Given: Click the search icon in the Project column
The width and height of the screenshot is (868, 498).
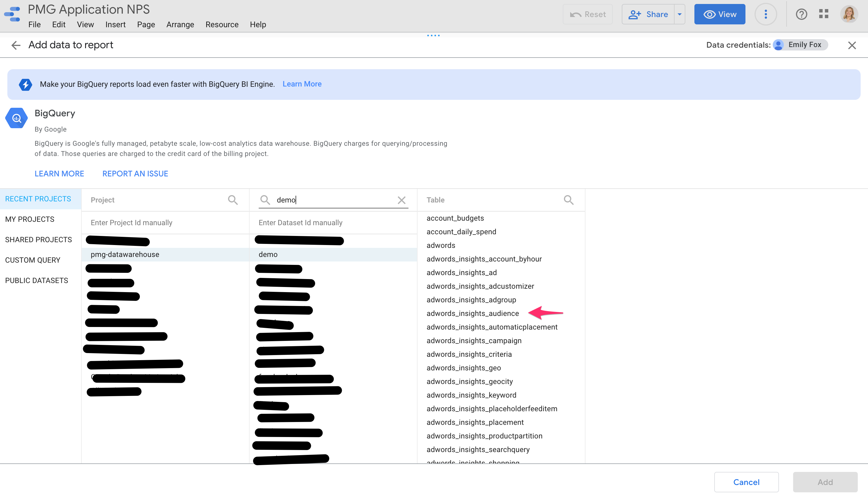Looking at the screenshot, I should (233, 200).
